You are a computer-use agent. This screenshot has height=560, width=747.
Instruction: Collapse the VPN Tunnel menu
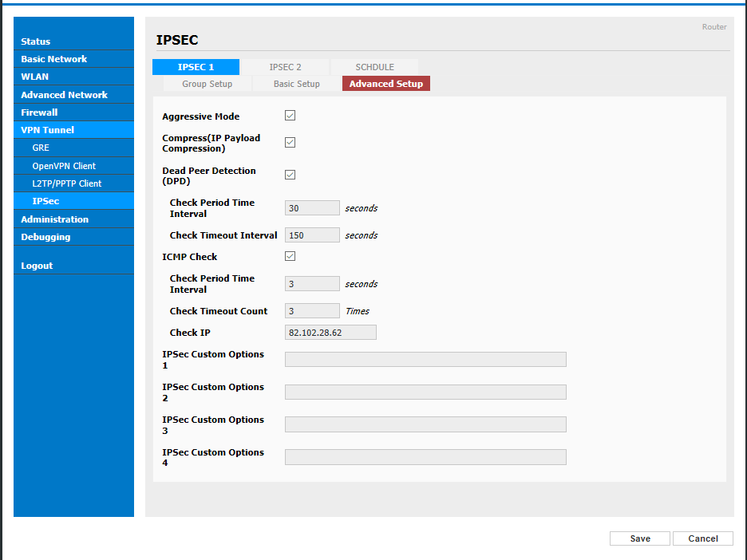(74, 130)
